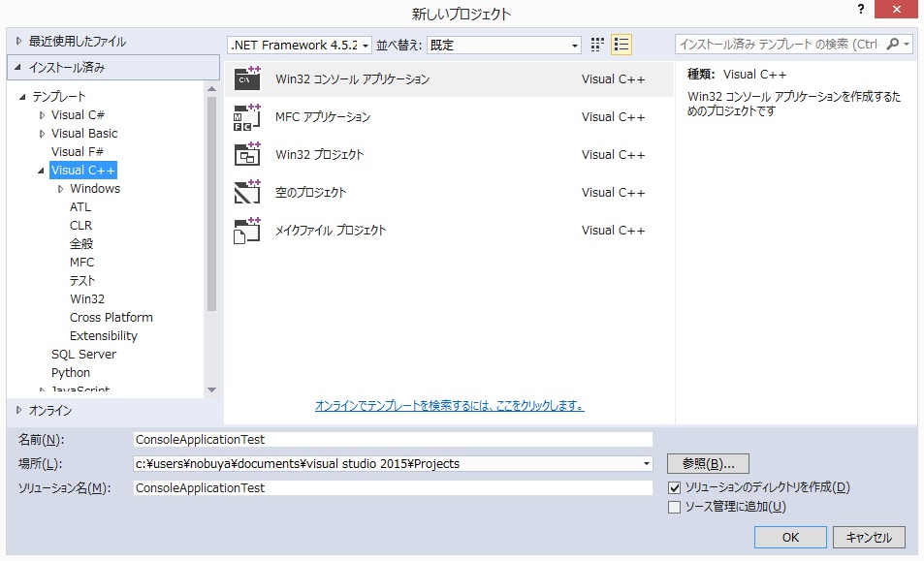Uncheck ソリューションのディレクトリを作成
Viewport: 924px width, 561px height.
675,487
